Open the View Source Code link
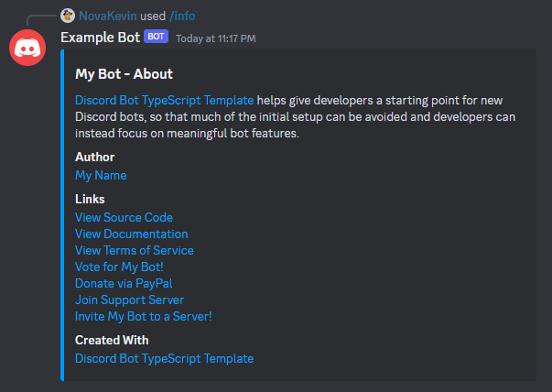 click(x=124, y=217)
